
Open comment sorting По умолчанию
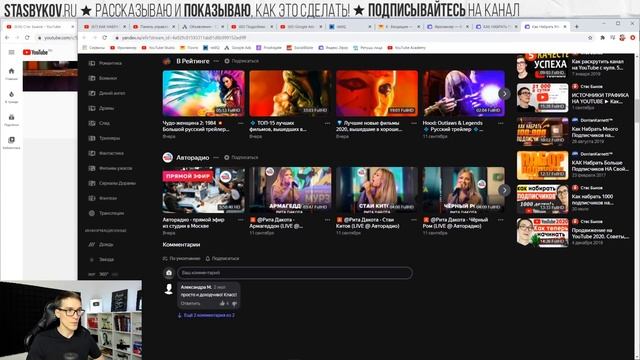pyautogui.click(x=182, y=258)
